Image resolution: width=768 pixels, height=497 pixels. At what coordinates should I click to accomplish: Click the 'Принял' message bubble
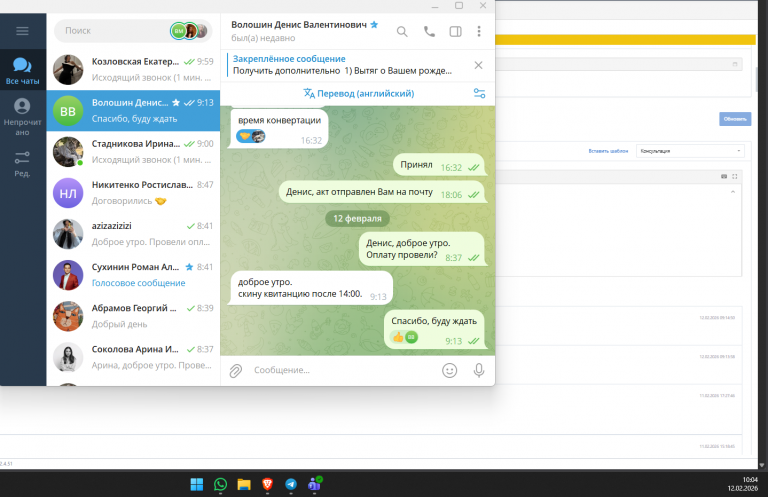click(x=439, y=165)
